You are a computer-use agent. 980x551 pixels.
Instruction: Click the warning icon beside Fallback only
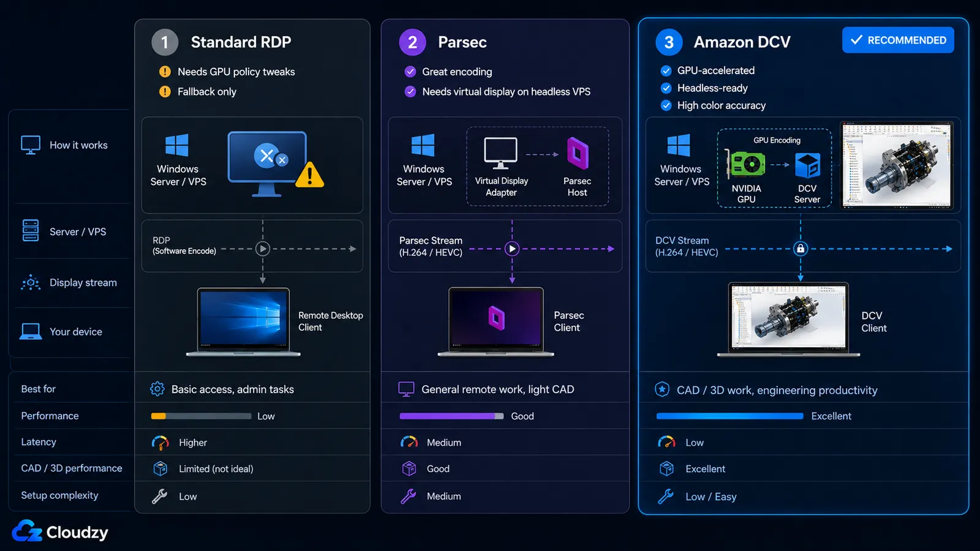click(165, 91)
